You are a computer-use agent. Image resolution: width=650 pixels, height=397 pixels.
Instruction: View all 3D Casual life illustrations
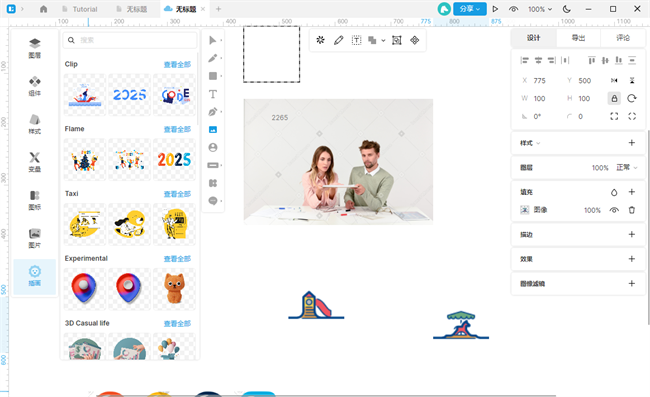[x=177, y=323]
